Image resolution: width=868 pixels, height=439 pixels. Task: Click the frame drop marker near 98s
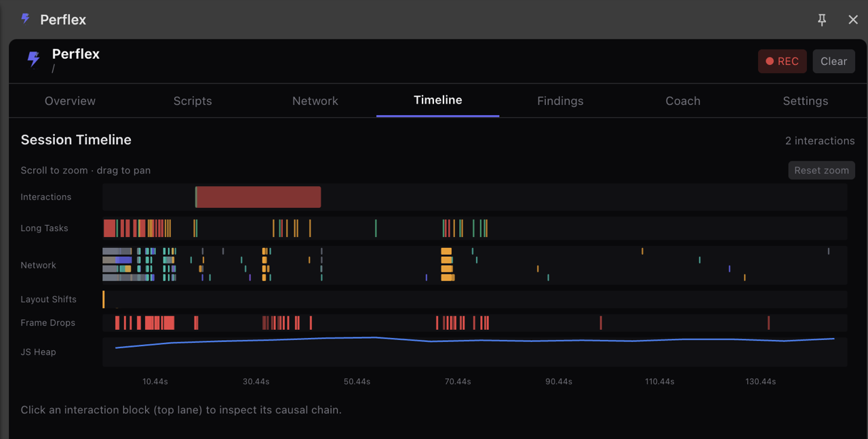pos(601,322)
